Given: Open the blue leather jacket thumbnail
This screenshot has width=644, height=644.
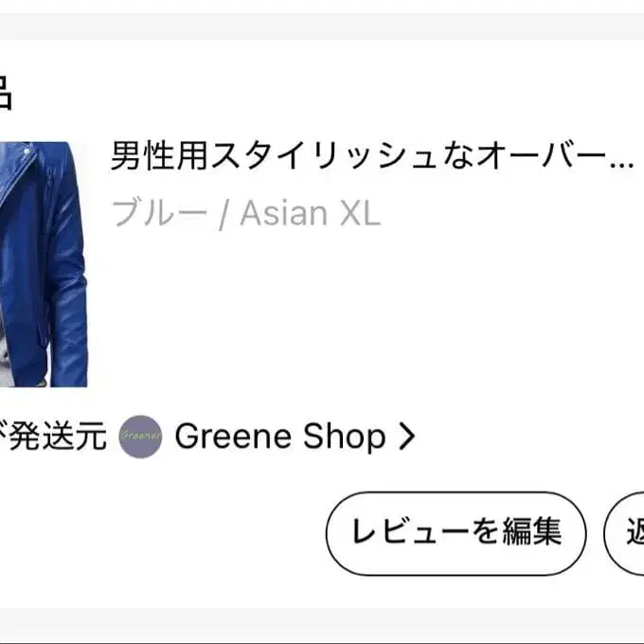Looking at the screenshot, I should click(x=43, y=264).
